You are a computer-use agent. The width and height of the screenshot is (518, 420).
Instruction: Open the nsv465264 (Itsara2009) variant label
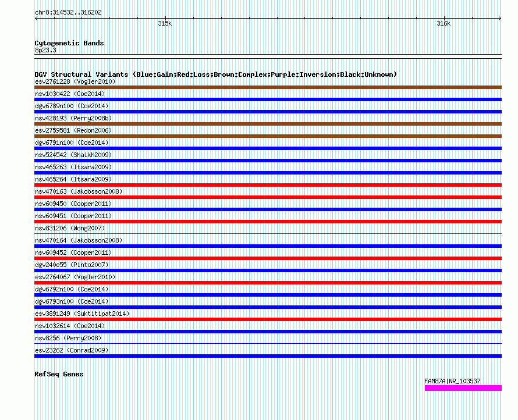pyautogui.click(x=73, y=179)
